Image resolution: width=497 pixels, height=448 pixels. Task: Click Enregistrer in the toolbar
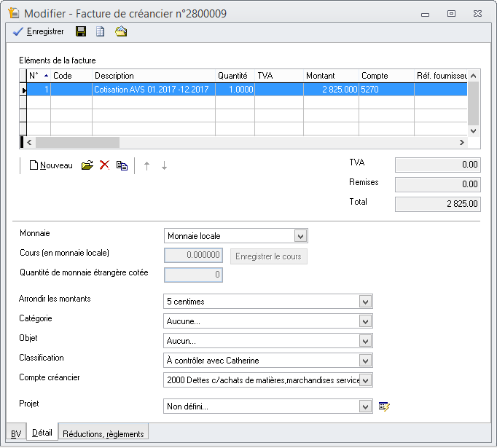tap(39, 31)
